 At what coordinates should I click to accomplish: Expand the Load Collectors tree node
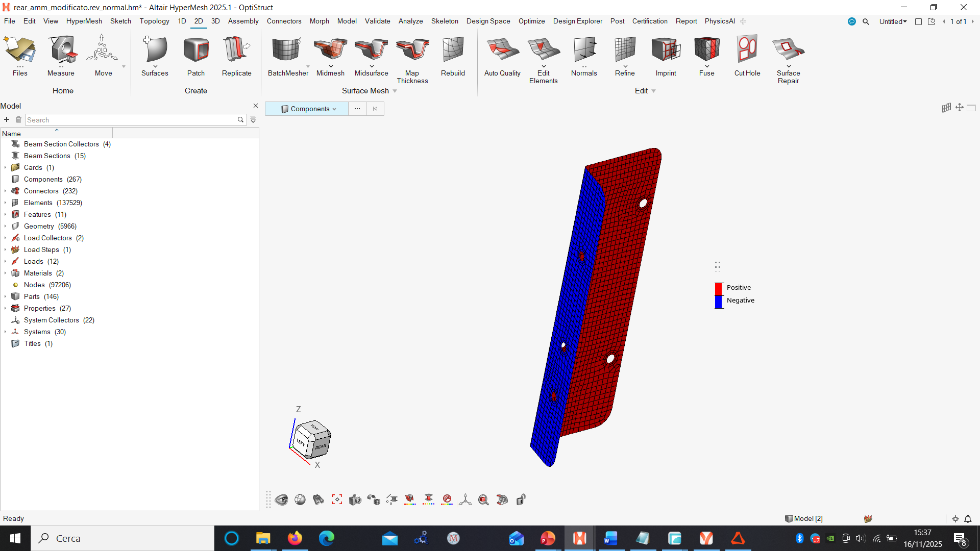click(6, 238)
